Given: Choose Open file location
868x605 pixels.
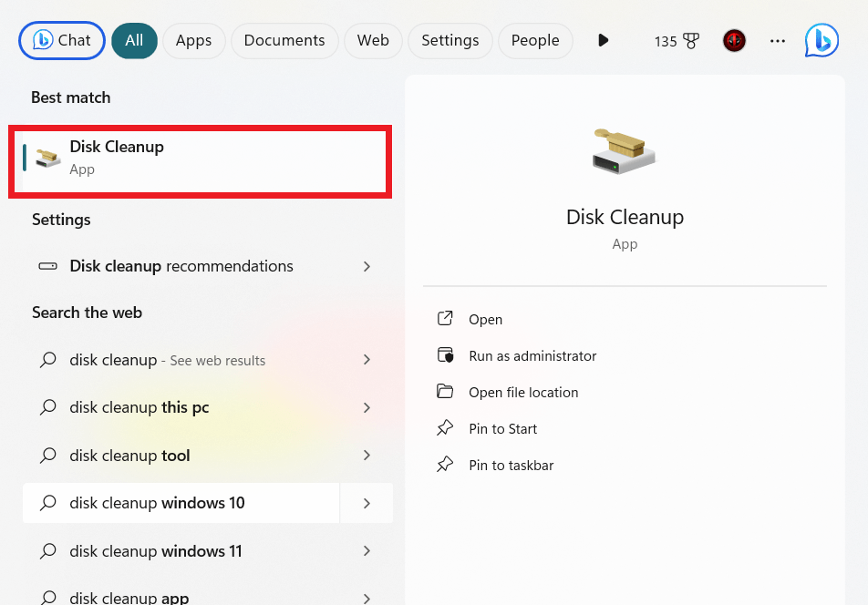Looking at the screenshot, I should coord(523,393).
